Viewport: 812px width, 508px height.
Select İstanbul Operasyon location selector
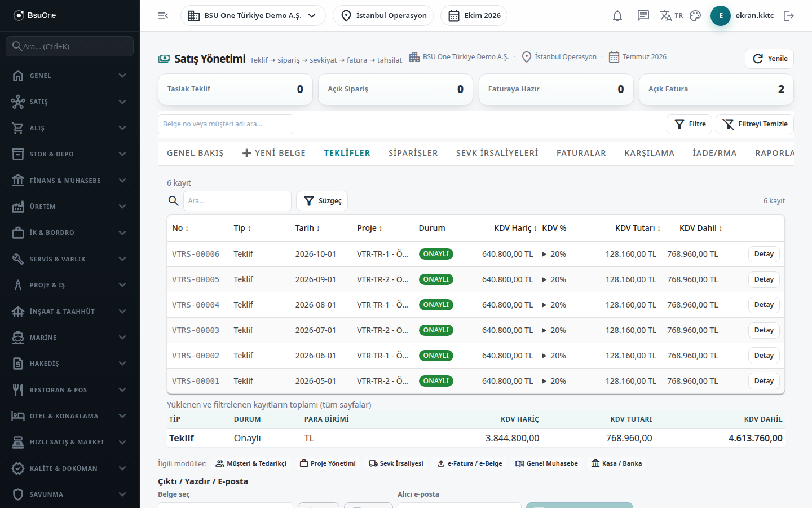(383, 16)
